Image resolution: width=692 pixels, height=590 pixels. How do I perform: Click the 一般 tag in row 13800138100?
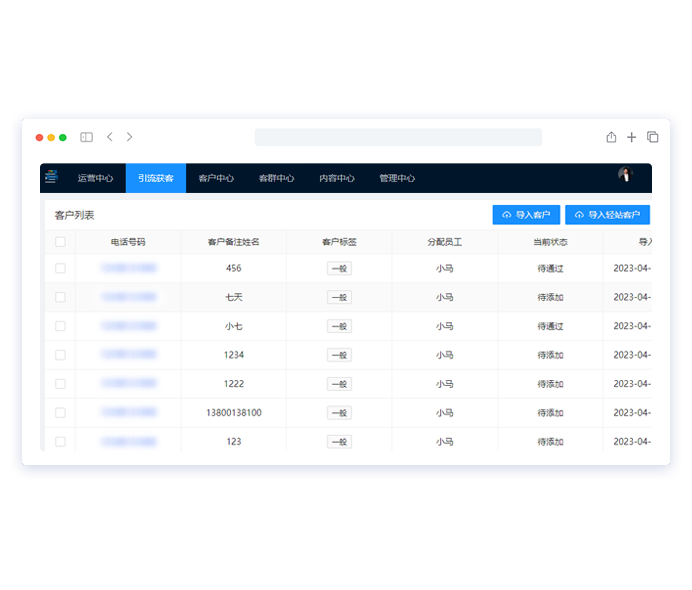click(339, 413)
